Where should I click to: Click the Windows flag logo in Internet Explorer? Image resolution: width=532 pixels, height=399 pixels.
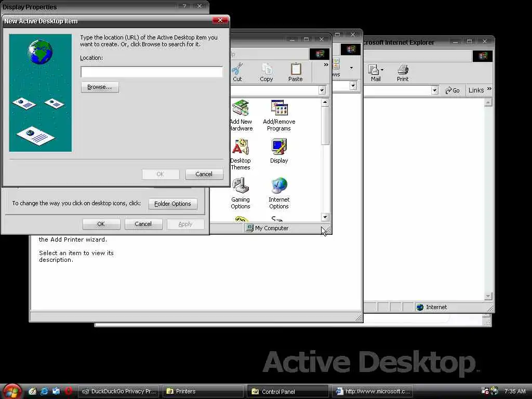[483, 56]
